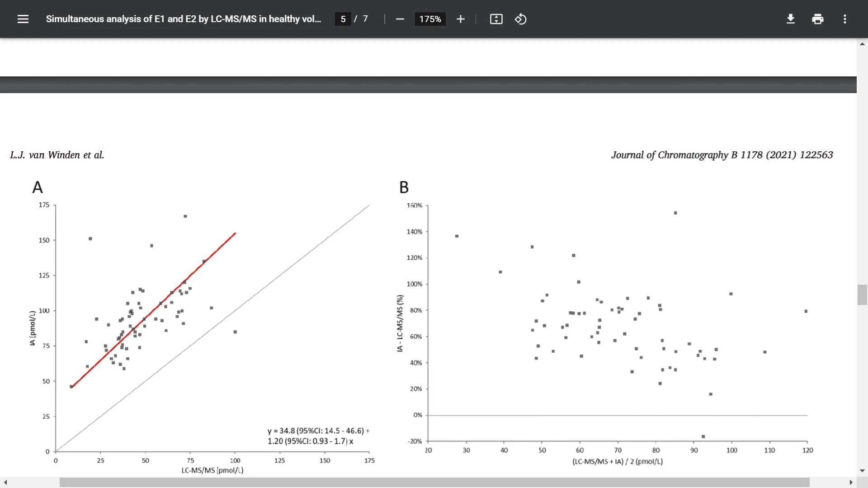
Task: Toggle fit to page button
Action: click(x=496, y=19)
